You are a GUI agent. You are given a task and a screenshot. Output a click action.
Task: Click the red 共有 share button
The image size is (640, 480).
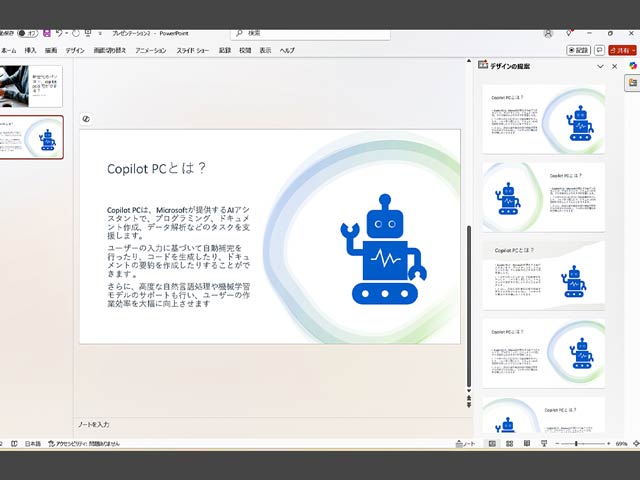pos(622,50)
